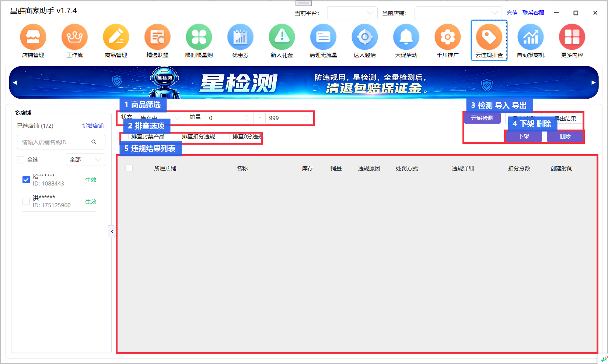Click the sales minimum field showing 0
608x364 pixels.
click(x=230, y=118)
